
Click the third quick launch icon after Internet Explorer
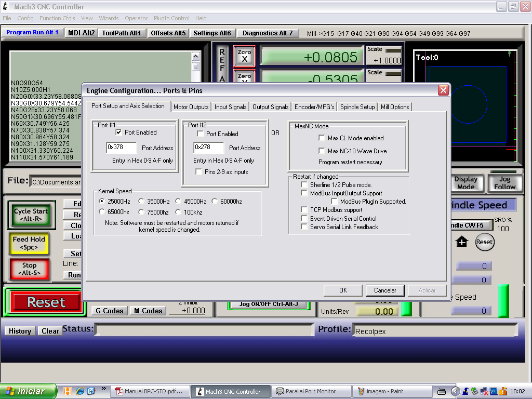tap(91, 391)
